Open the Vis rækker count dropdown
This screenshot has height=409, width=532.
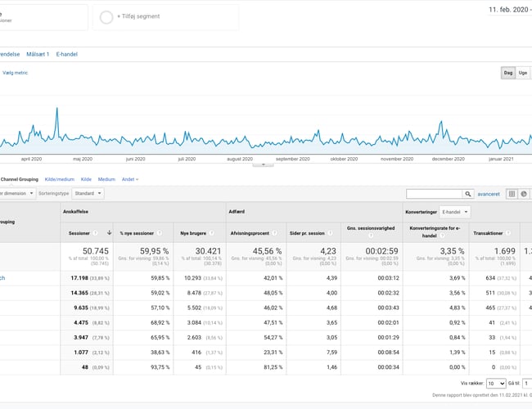click(x=496, y=383)
